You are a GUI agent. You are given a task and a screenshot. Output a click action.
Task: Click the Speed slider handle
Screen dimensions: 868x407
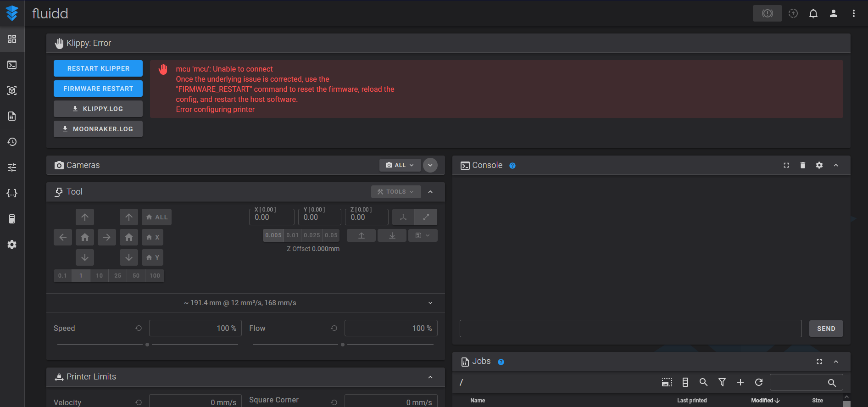pos(147,345)
